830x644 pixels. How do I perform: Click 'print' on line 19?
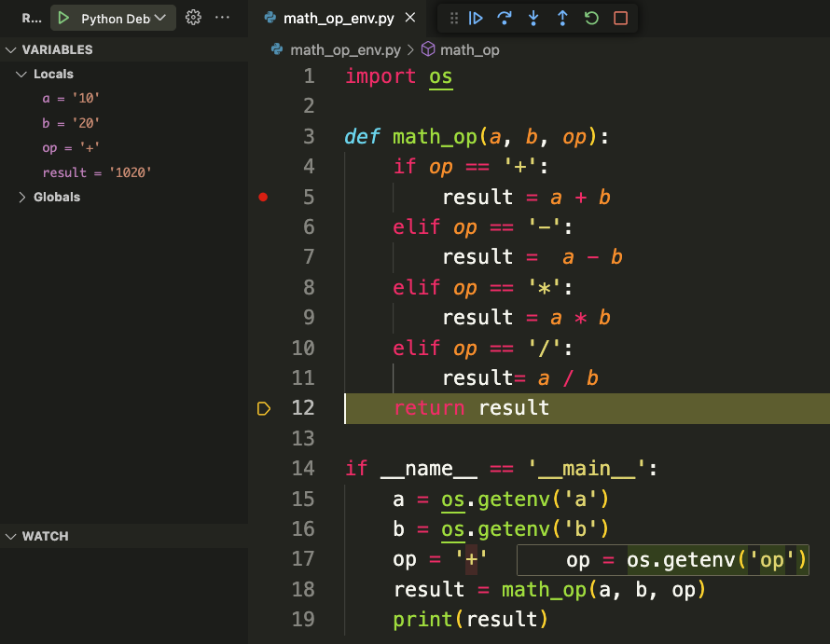[x=422, y=620]
